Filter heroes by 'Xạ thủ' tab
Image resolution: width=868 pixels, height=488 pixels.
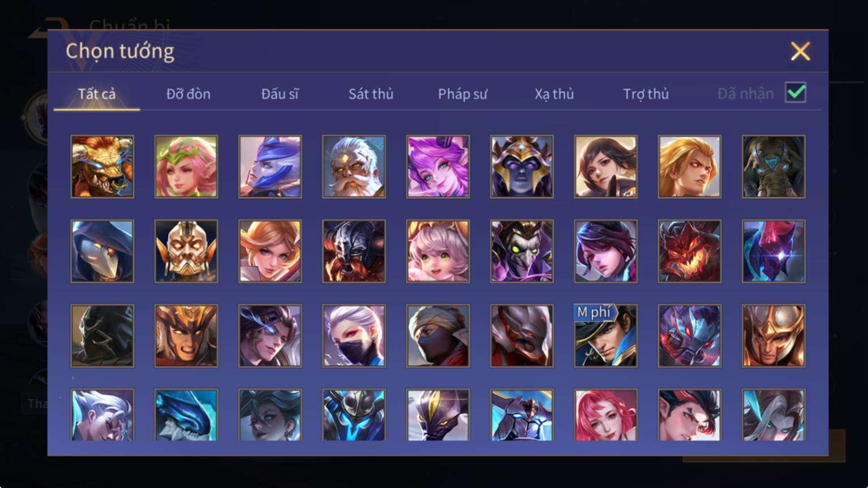point(554,94)
